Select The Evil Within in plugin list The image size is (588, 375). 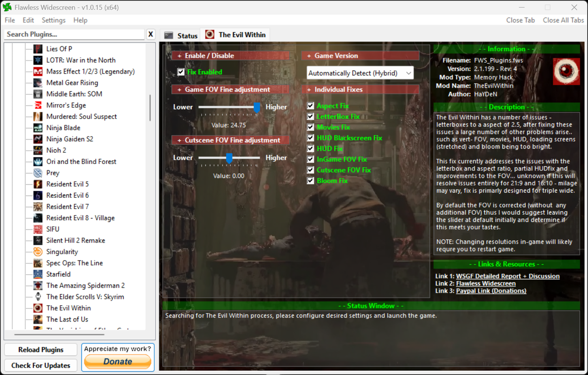[x=68, y=308]
